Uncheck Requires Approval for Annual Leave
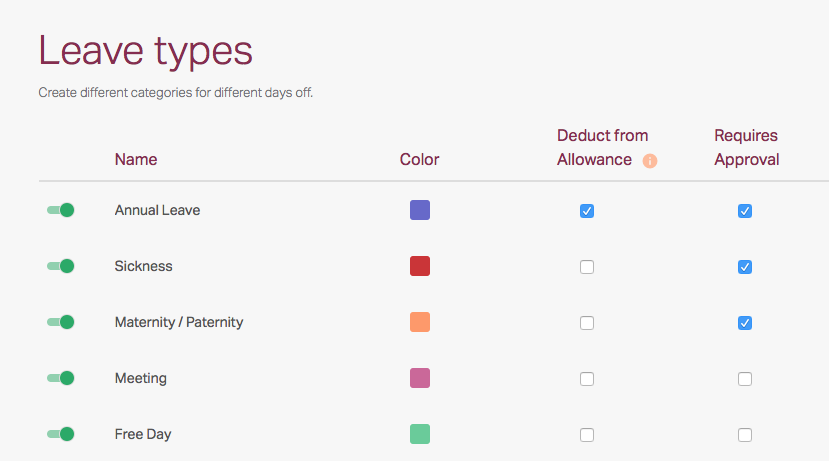This screenshot has height=461, width=829. pyautogui.click(x=745, y=211)
